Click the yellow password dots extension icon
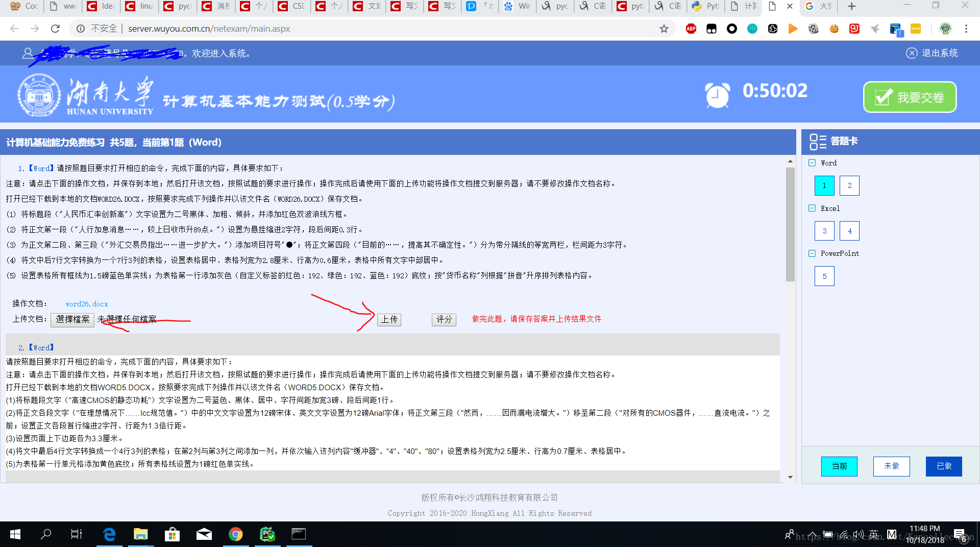Screen dimensions: 980x547 click(x=916, y=29)
